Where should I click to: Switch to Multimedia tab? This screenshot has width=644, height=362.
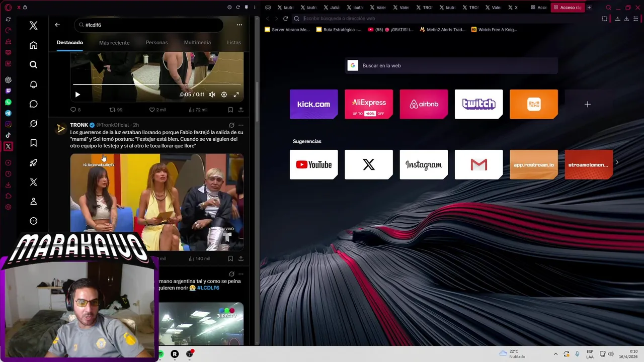coord(197,42)
